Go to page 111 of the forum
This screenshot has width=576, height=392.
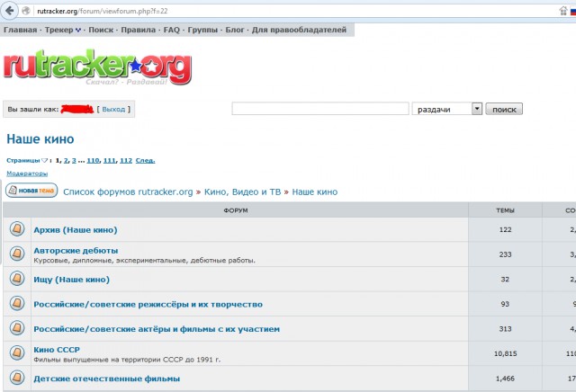(x=110, y=160)
